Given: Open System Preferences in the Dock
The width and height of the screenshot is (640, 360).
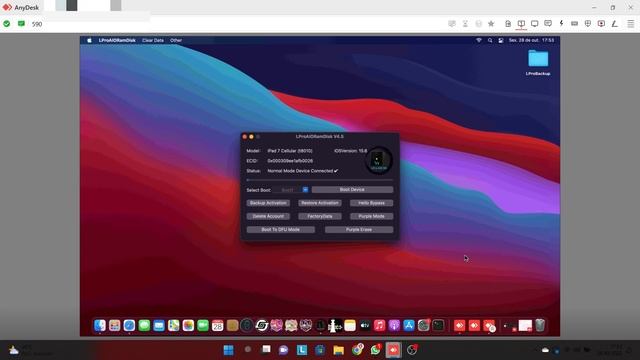Looking at the screenshot, I should (424, 325).
